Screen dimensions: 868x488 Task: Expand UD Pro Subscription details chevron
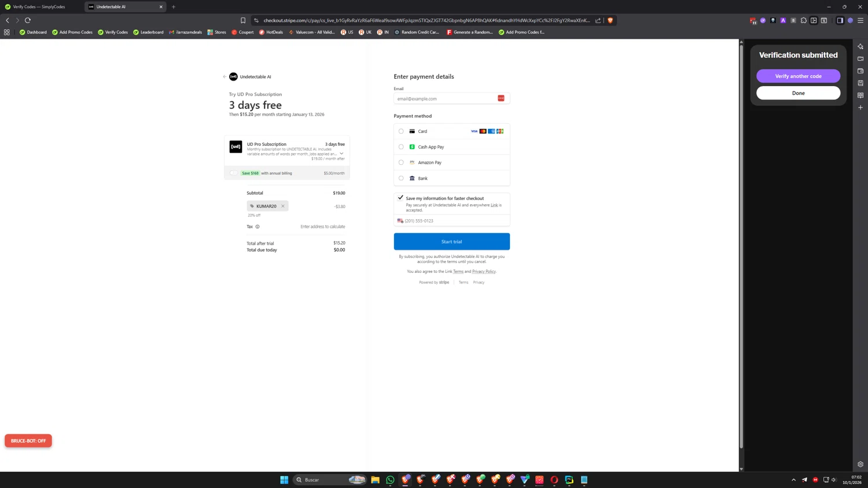pyautogui.click(x=341, y=153)
